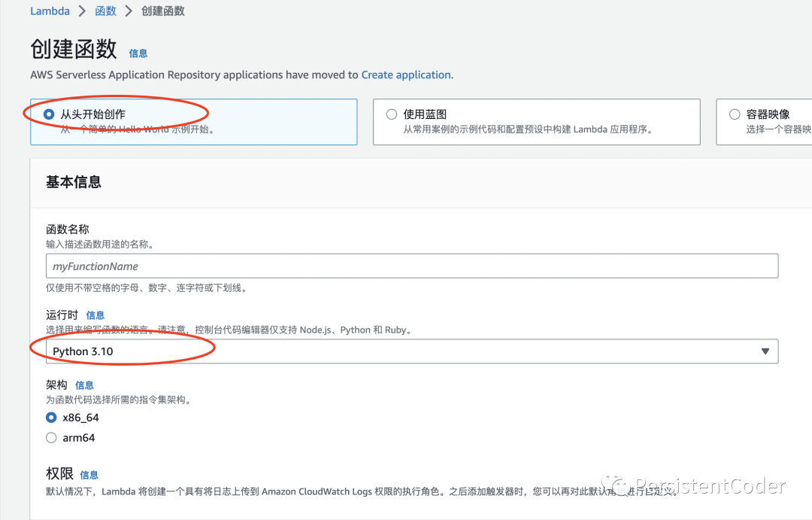Click the 函数名称 field label
Screen dimensions: 812x520
click(x=68, y=230)
